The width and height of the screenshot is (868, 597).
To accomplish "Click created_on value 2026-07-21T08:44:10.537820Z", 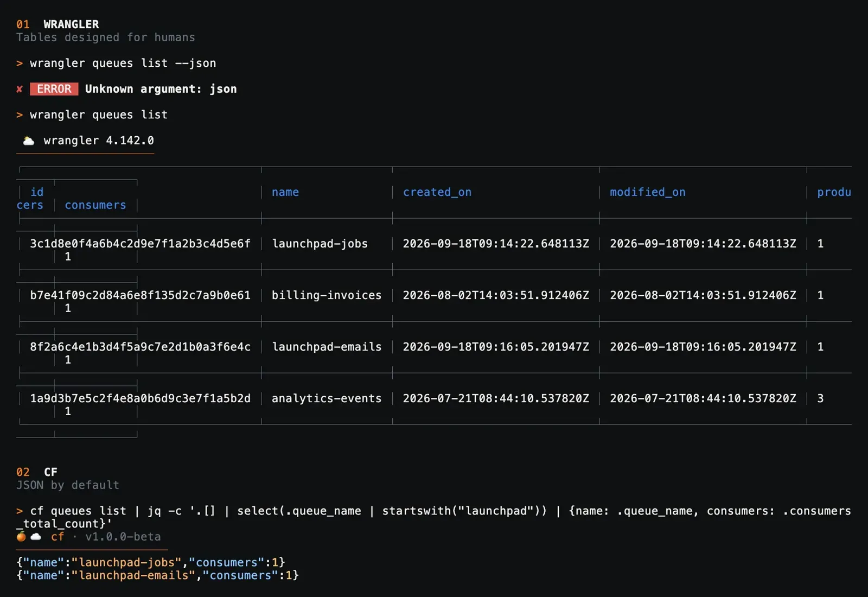I will [496, 398].
